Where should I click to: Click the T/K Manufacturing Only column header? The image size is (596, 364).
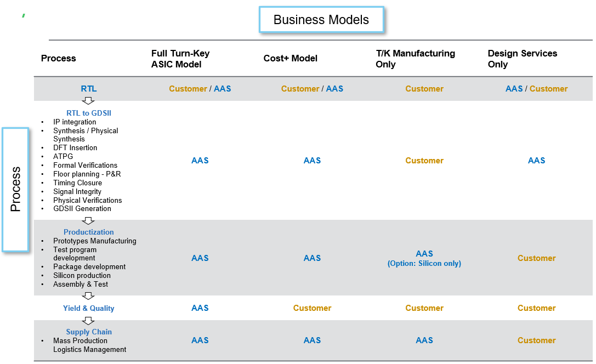pyautogui.click(x=415, y=59)
